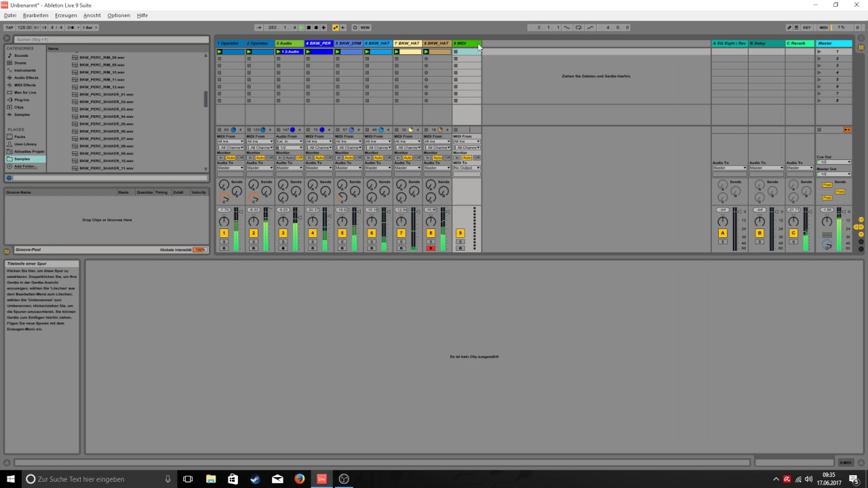Launch Master scene 5
Viewport: 868px width, 488px height.
[819, 79]
